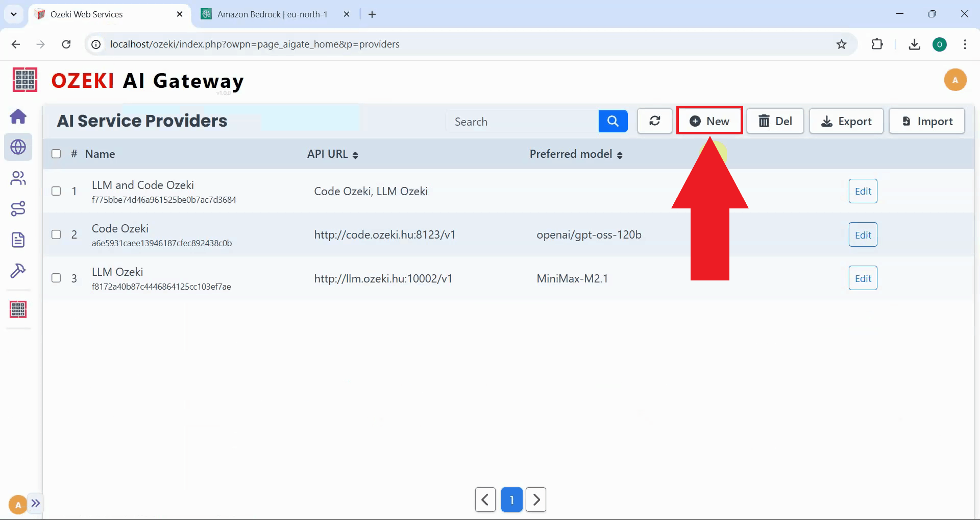Click the blue search magnifier button
980x520 pixels.
pyautogui.click(x=613, y=121)
